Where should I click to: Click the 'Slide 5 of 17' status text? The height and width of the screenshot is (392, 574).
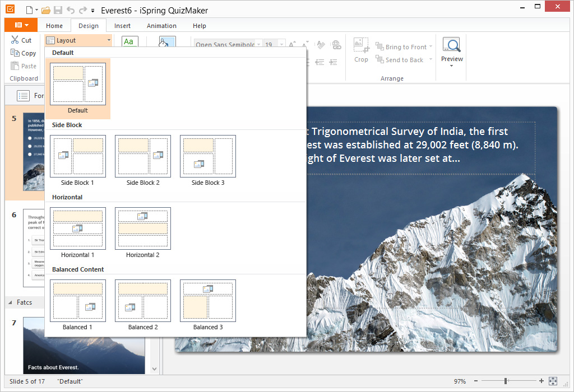tap(27, 381)
